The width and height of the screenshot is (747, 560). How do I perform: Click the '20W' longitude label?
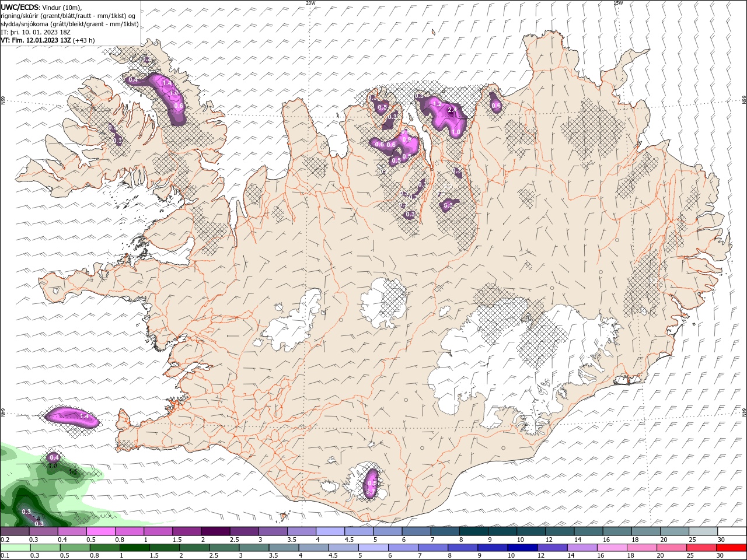click(310, 3)
